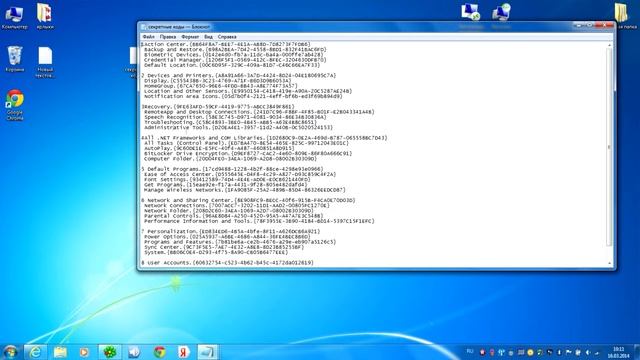
Task: Click the Notepad scrollbar up arrow
Action: click(610, 45)
